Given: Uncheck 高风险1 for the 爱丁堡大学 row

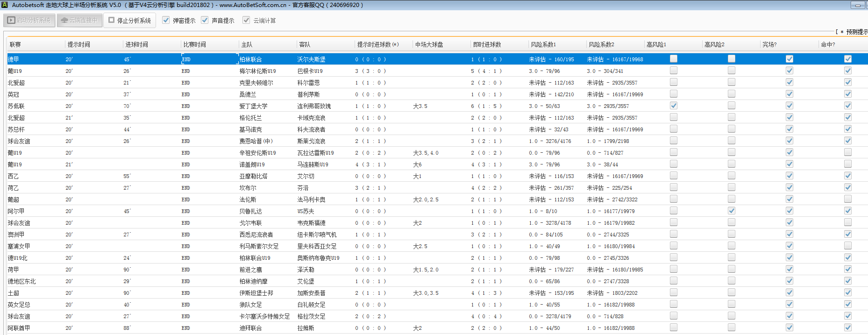Looking at the screenshot, I should click(673, 106).
